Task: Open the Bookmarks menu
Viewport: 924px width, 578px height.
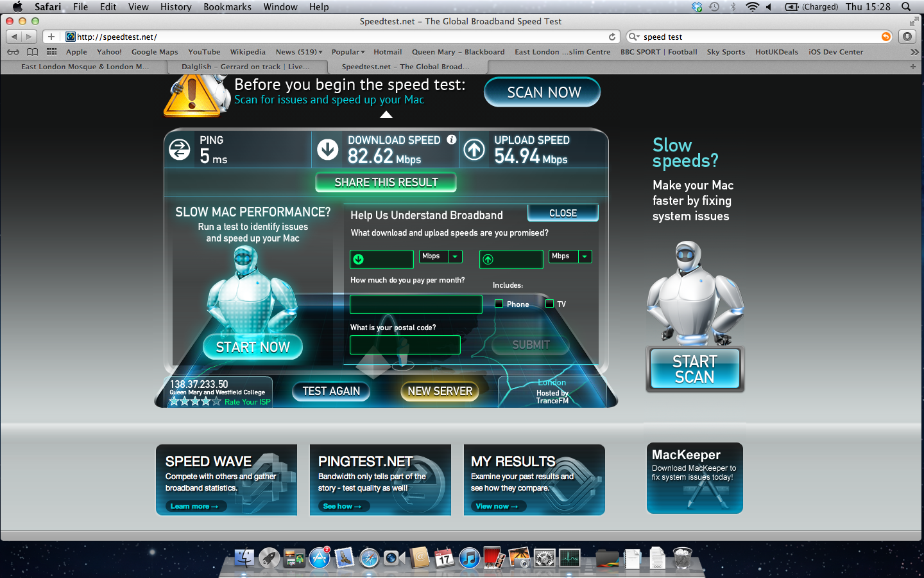Action: (227, 7)
